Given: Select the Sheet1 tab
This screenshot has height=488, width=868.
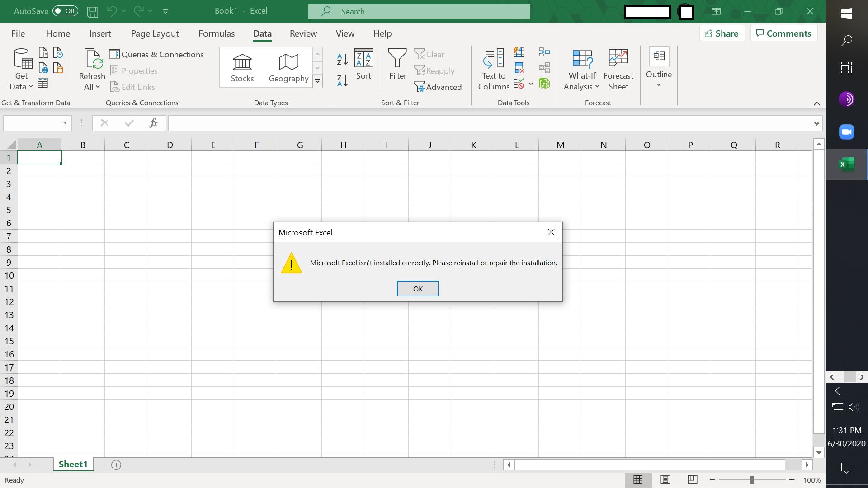Looking at the screenshot, I should coord(73,465).
